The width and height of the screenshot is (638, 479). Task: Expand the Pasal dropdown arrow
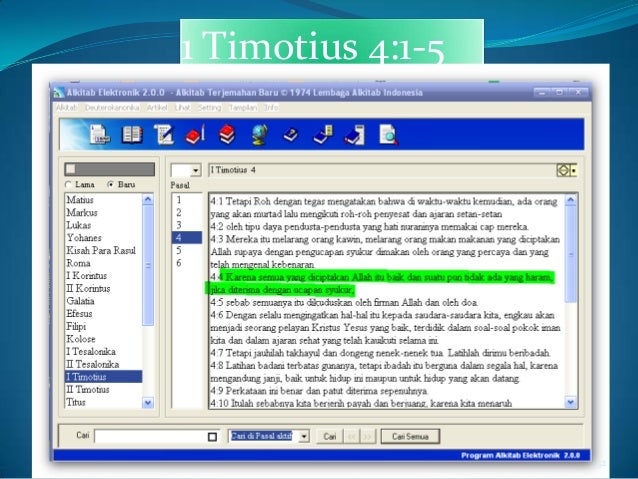pos(196,170)
